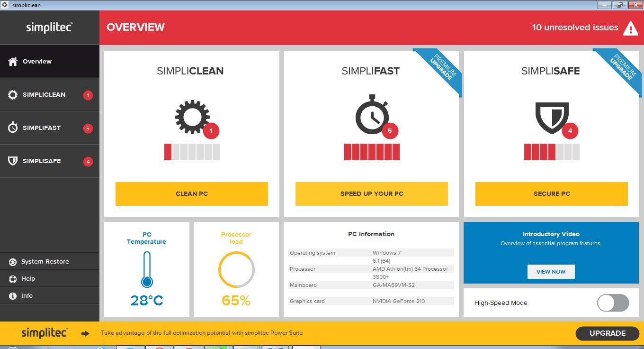Click the Help lifebuoy icon
Screen dimensions: 644x349
point(13,279)
